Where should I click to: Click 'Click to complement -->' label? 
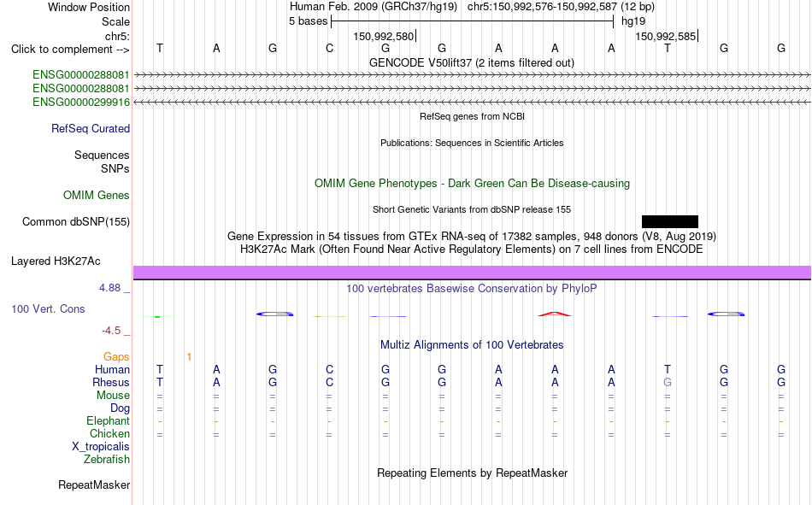(70, 50)
